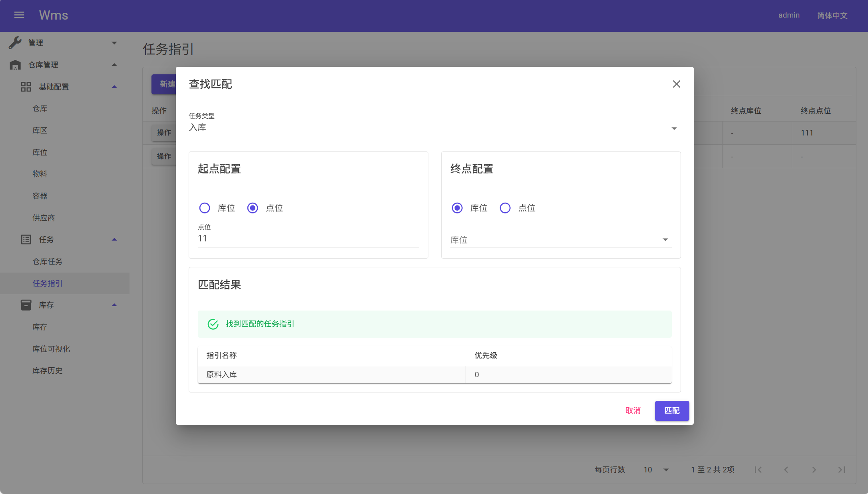Viewport: 868px width, 494px height.
Task: Go to previous page of table
Action: pos(786,470)
